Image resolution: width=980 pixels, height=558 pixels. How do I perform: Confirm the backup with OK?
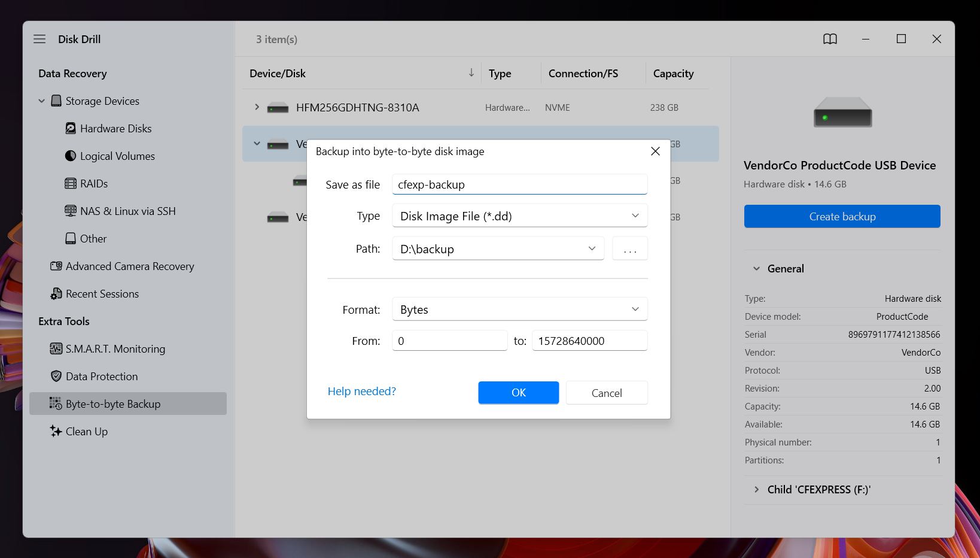click(518, 393)
